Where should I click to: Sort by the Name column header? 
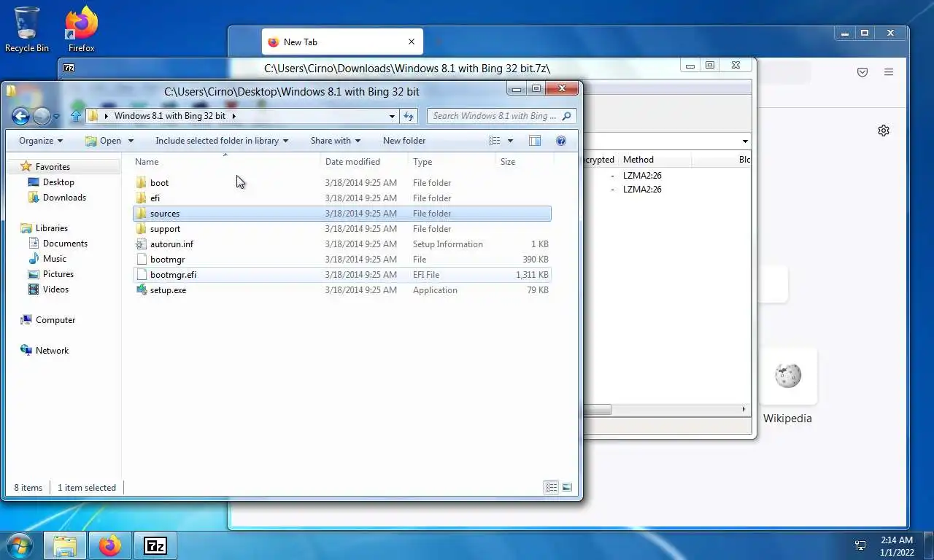(225, 162)
